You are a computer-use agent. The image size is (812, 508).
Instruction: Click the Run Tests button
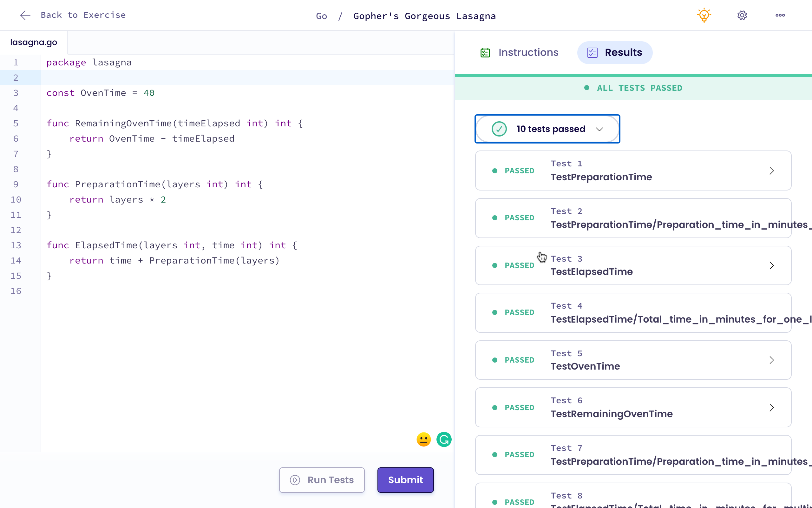click(322, 480)
